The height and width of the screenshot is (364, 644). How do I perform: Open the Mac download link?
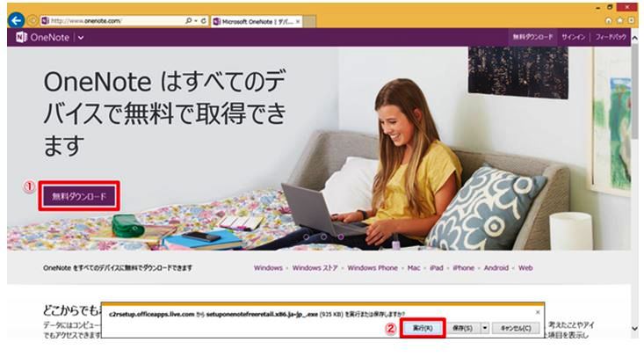coord(414,268)
